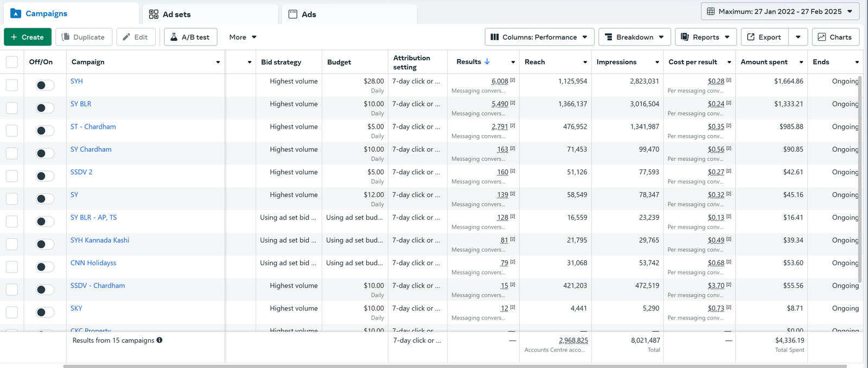Toggle the SYH campaign on/off switch
The image size is (868, 368).
tap(45, 85)
